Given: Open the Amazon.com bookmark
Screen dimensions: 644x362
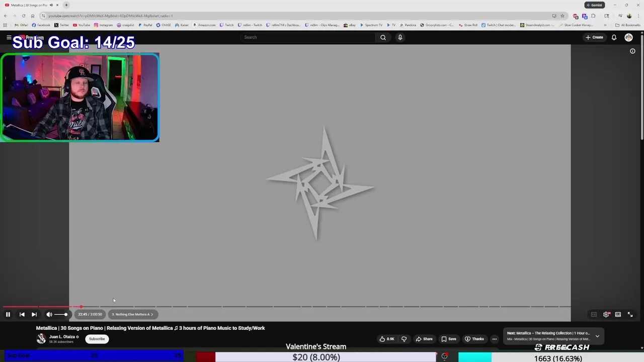Looking at the screenshot, I should click(204, 25).
